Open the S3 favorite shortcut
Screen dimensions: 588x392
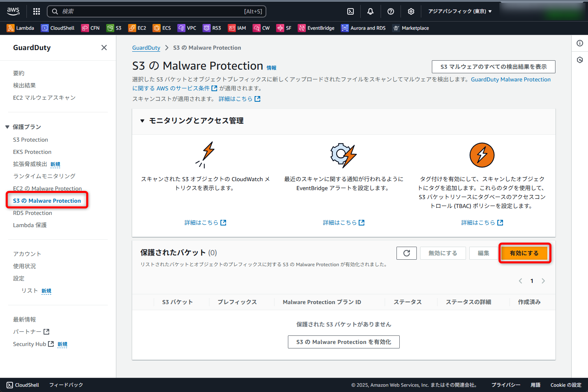click(x=114, y=28)
